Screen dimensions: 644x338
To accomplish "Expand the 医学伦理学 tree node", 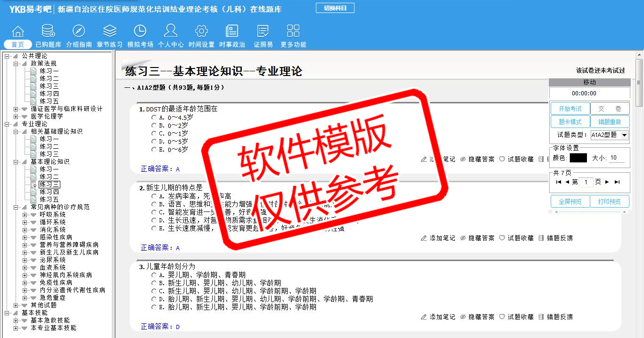I will point(16,117).
